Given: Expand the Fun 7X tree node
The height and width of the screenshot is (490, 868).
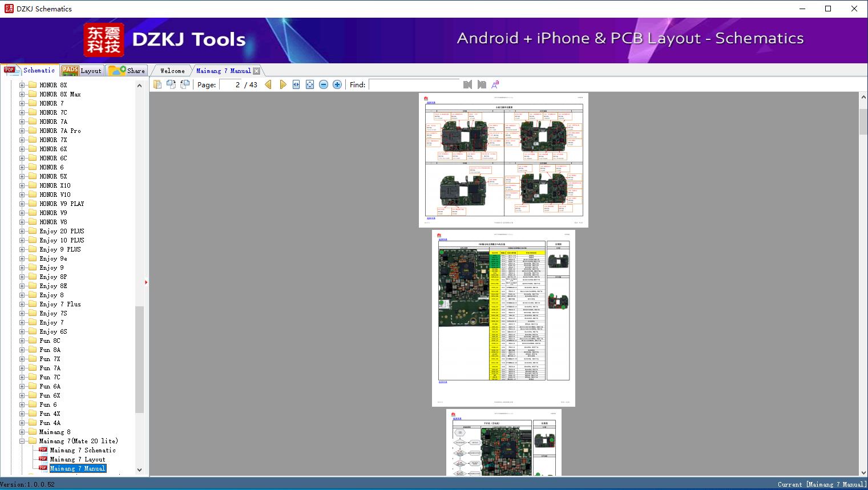Looking at the screenshot, I should tap(22, 359).
